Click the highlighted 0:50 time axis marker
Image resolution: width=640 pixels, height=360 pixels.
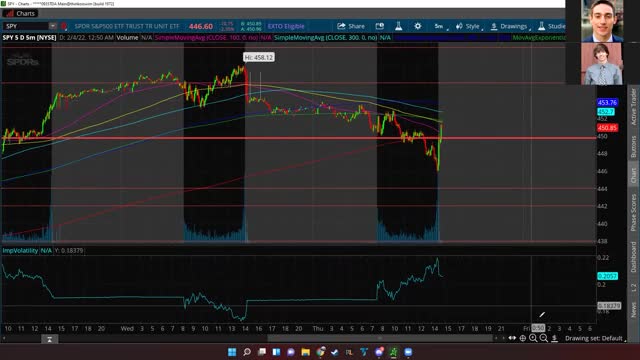point(538,328)
